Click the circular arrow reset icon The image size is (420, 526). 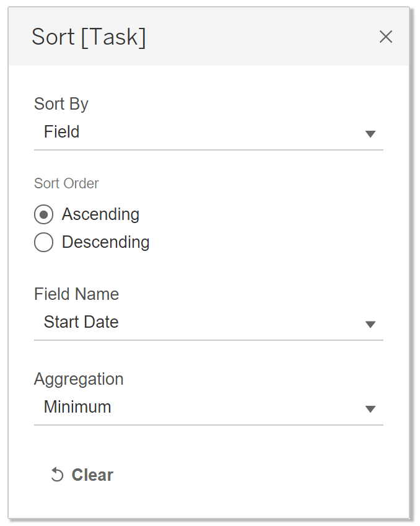coord(57,475)
